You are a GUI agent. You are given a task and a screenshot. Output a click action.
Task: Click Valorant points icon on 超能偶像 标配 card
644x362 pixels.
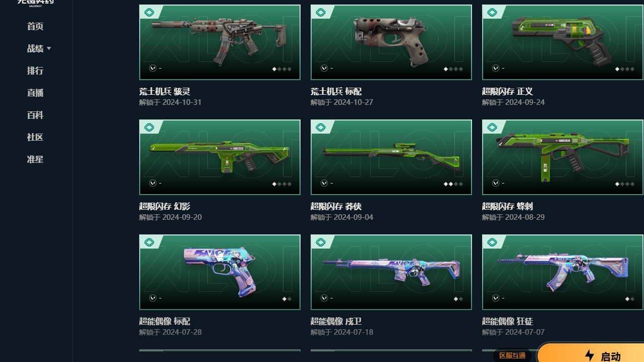(x=153, y=298)
